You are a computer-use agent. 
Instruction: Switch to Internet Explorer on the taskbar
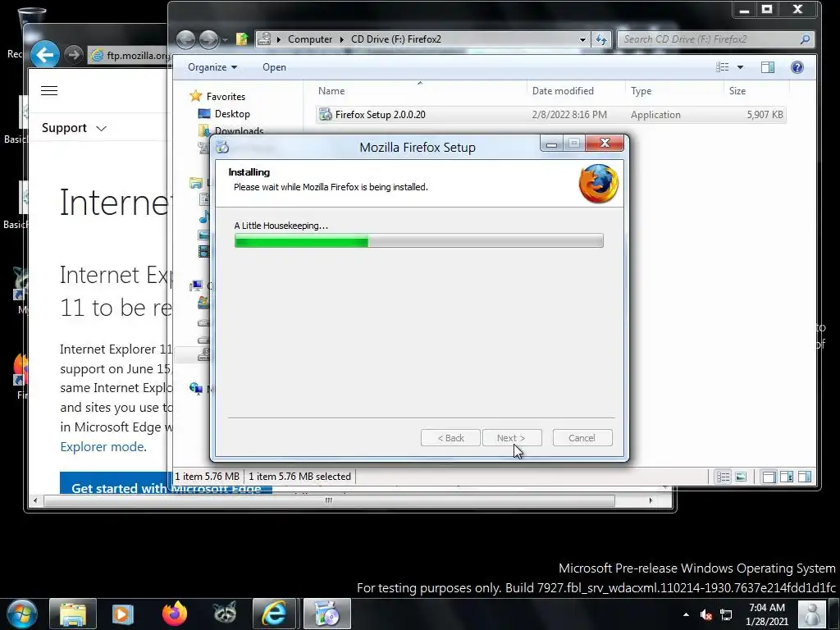coord(274,614)
